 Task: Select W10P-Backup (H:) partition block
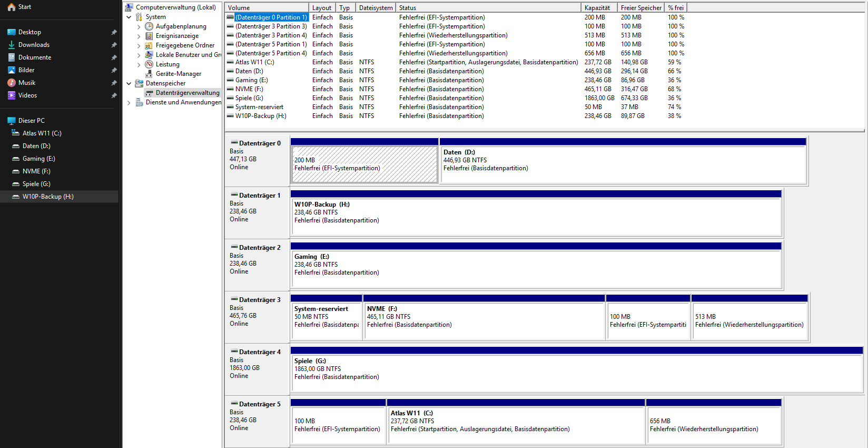(536, 213)
